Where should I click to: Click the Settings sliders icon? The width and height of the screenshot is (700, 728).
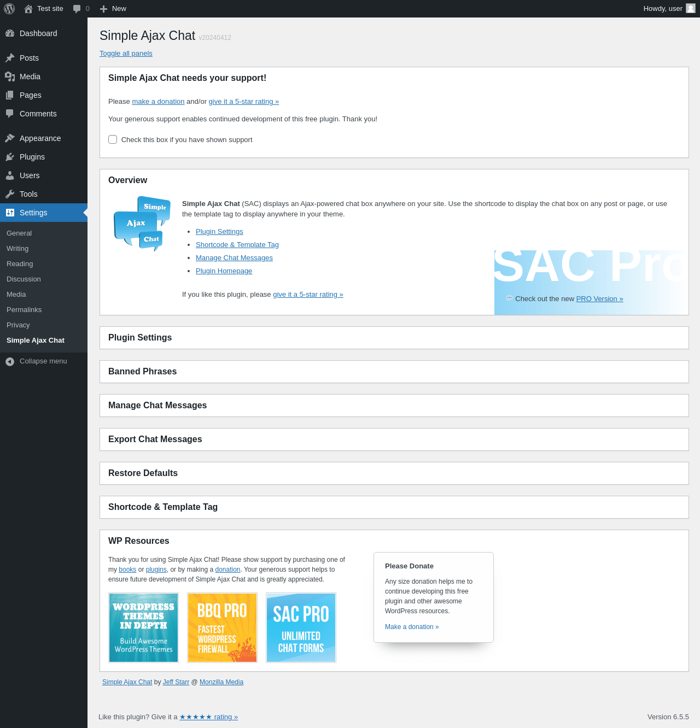click(10, 213)
